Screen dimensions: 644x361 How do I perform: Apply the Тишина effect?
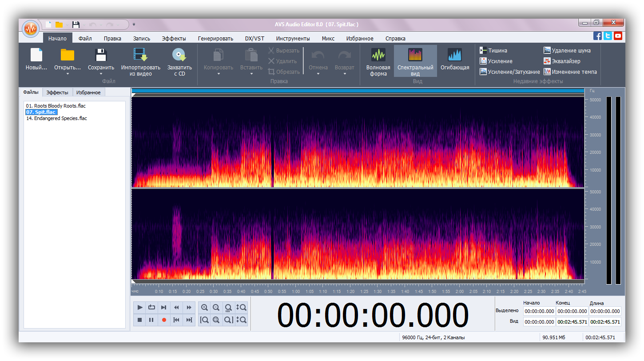pyautogui.click(x=493, y=51)
